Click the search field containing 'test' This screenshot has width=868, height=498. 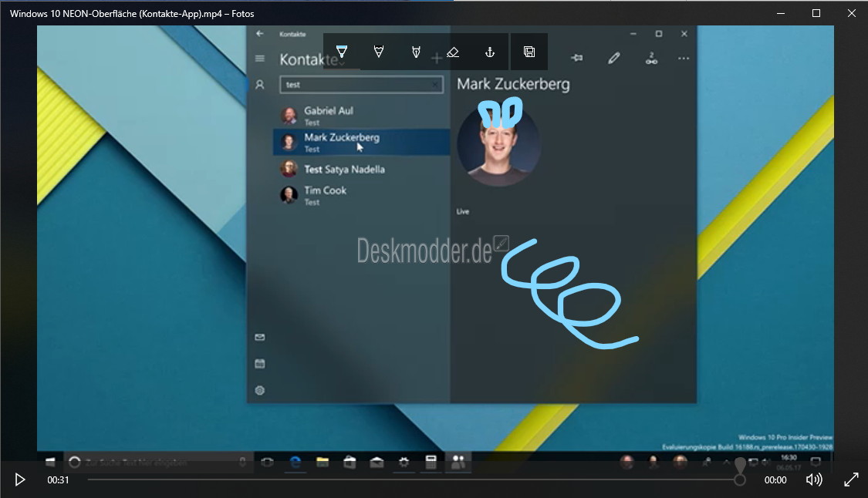coord(362,85)
